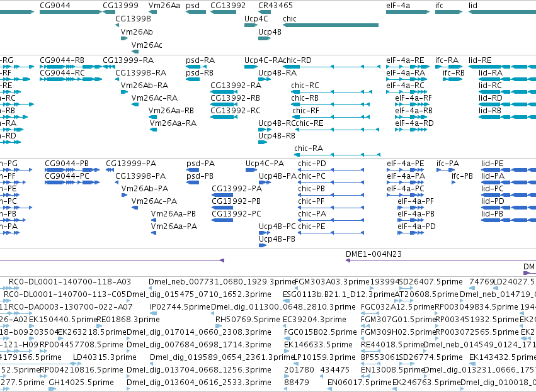Click the eIF-4a-PE protein label
This screenshot has height=392, width=536.
(x=406, y=164)
